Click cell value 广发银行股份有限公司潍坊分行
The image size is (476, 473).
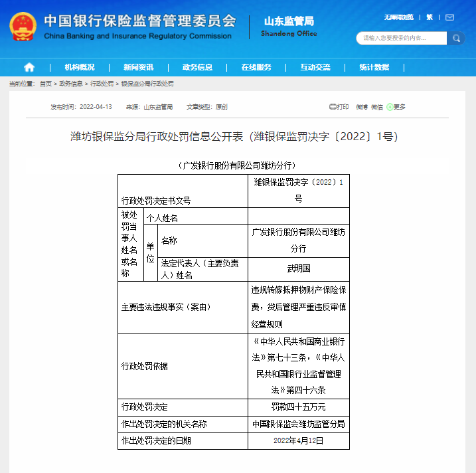tap(299, 240)
